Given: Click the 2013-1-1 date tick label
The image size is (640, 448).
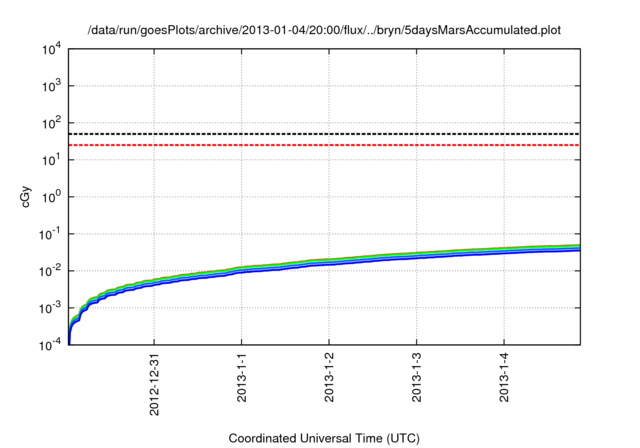Looking at the screenshot, I should (242, 377).
